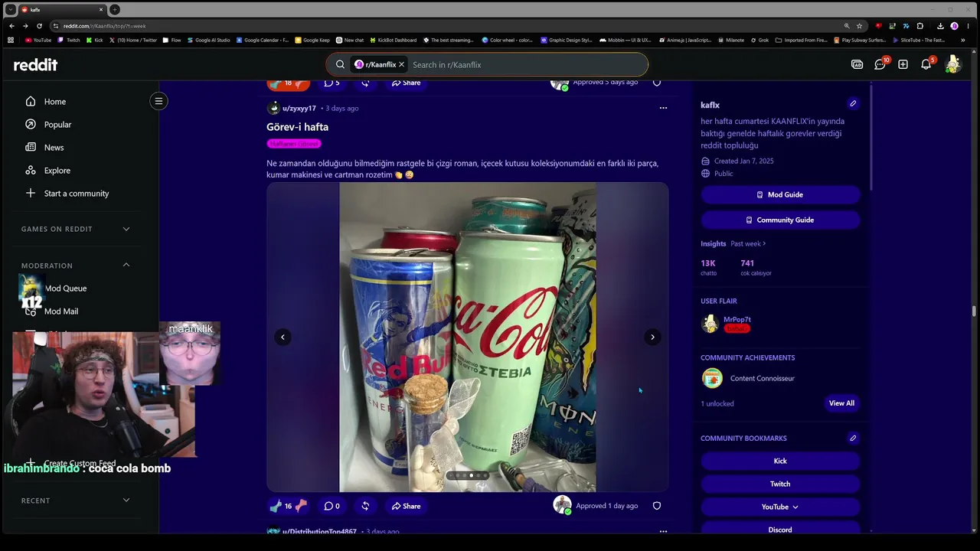Open the Mod Guide
This screenshot has width=980, height=551.
780,194
